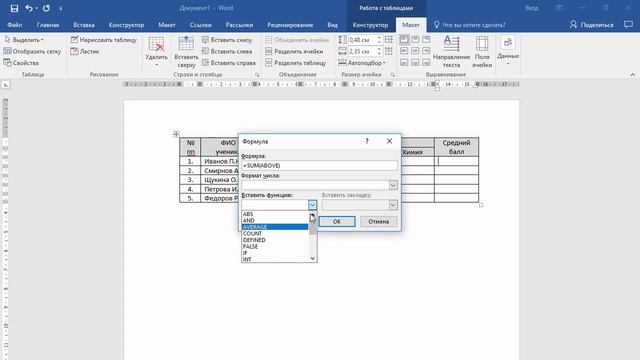Click the Средний балл header cell
The height and width of the screenshot is (360, 640).
point(456,147)
